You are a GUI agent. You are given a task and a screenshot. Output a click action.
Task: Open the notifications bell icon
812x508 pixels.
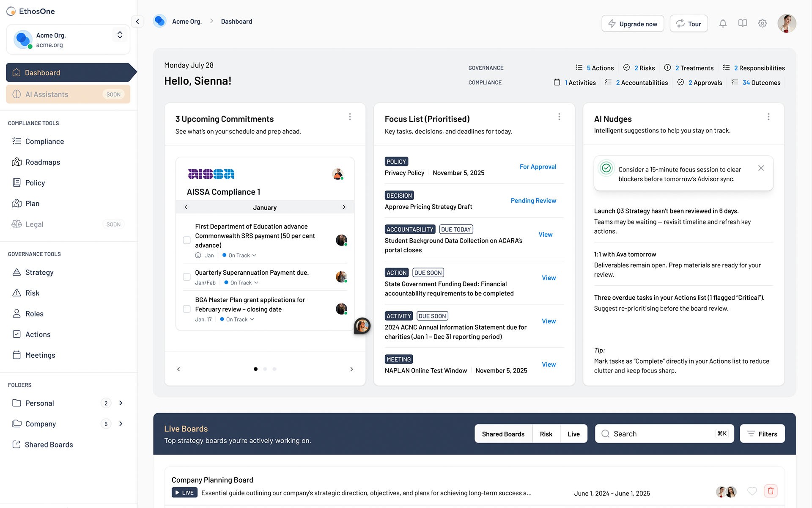point(723,24)
